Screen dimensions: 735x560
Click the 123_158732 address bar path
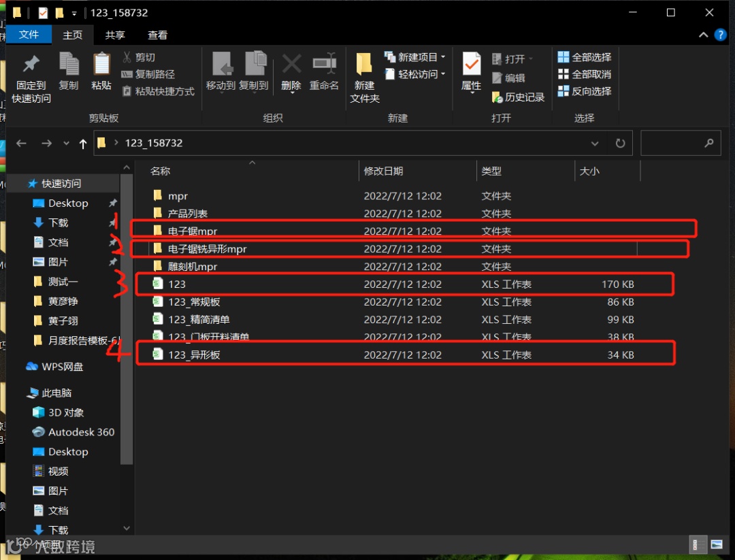154,144
